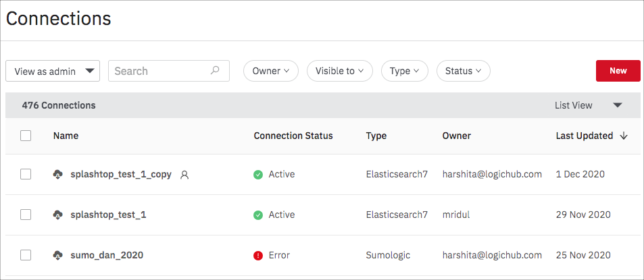Click cloud icon beside sumo_dan_2020
The image size is (644, 280).
pyautogui.click(x=58, y=256)
